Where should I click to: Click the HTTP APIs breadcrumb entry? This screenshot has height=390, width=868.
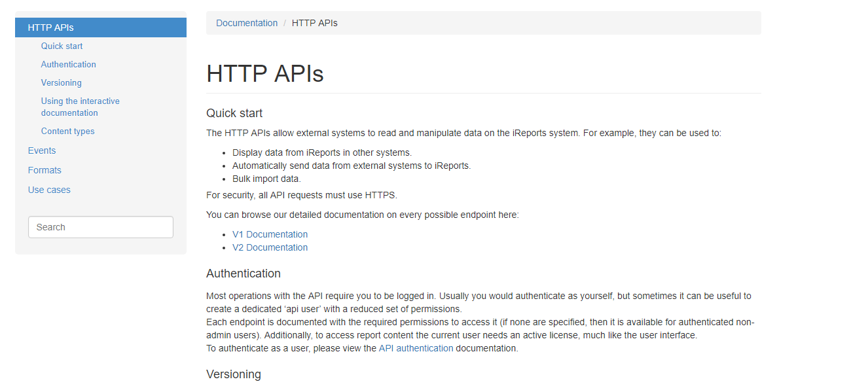315,23
